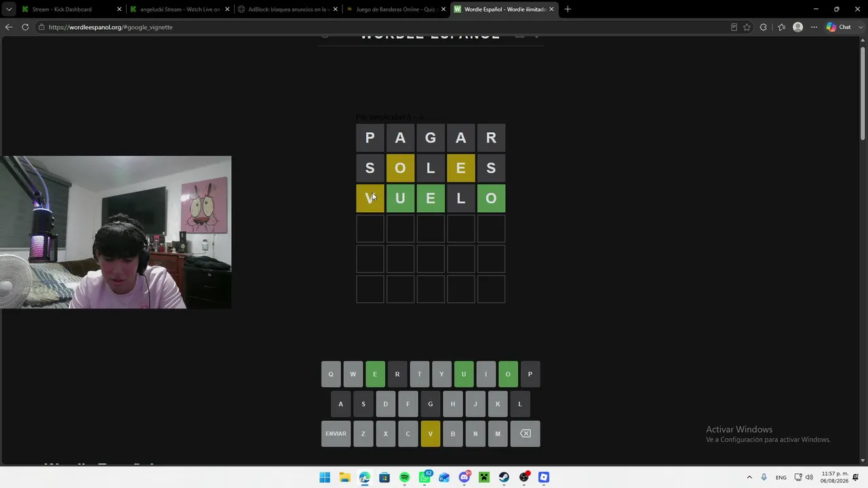
Task: Click the B key on the on-screen keyboard
Action: coord(453,434)
